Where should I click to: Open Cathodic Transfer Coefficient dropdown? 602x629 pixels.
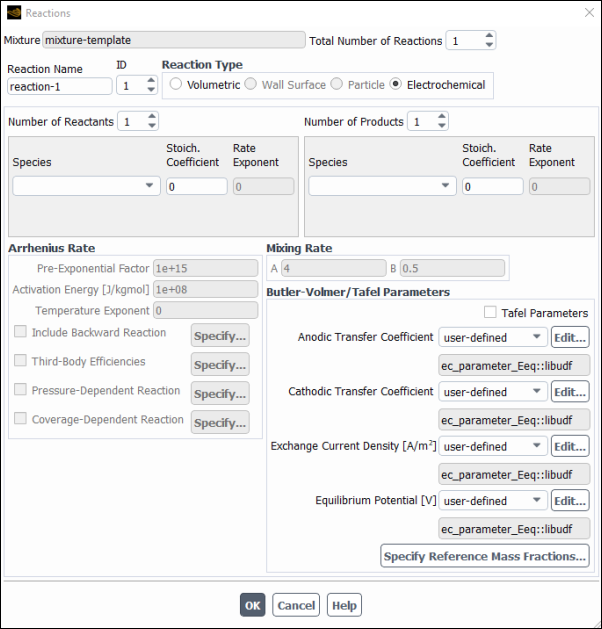(493, 392)
